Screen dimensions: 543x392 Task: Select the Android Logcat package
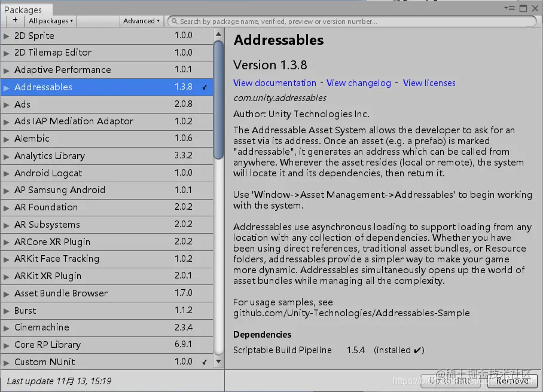tap(106, 173)
